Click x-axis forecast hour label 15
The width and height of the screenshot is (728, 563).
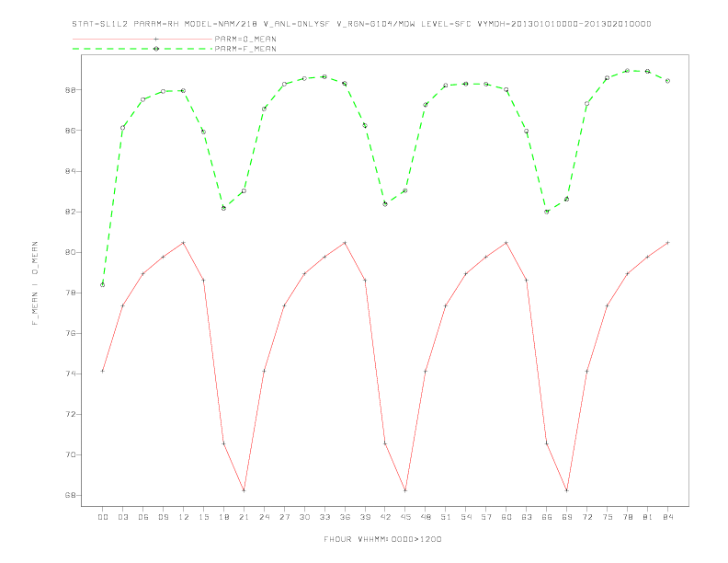203,517
